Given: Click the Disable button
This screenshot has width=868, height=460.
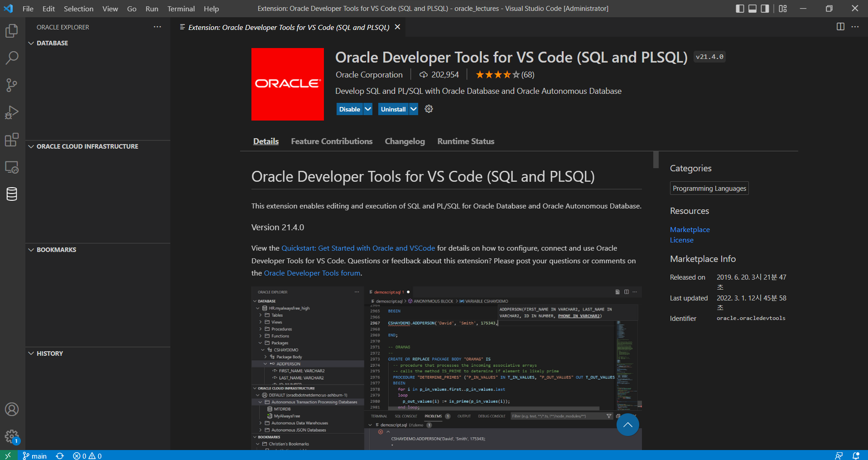Looking at the screenshot, I should [x=349, y=109].
